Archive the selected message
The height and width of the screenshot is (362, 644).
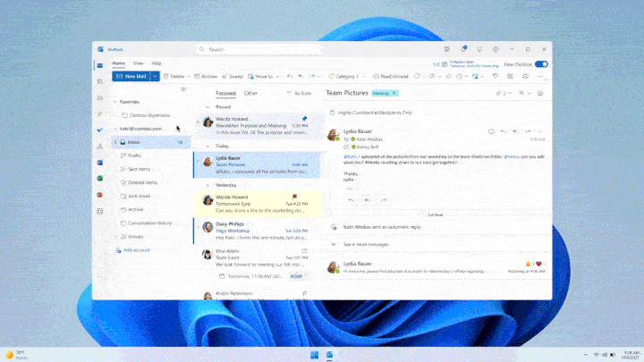pos(206,76)
